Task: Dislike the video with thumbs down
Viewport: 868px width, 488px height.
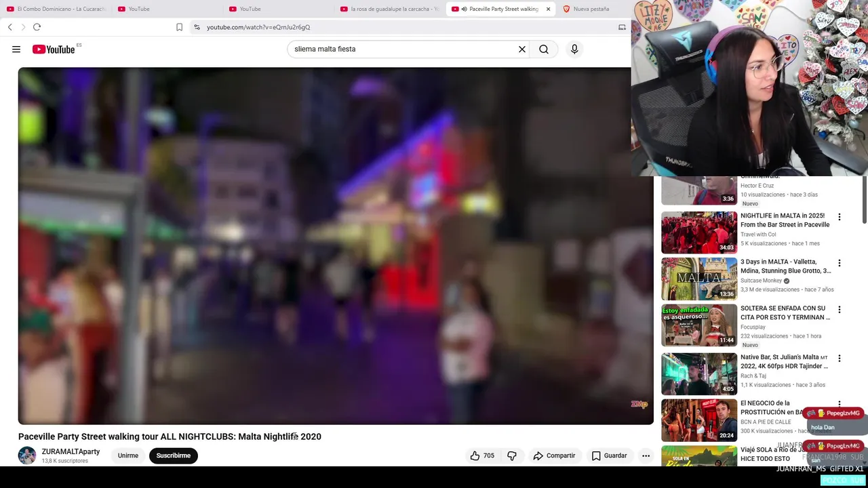Action: tap(512, 455)
